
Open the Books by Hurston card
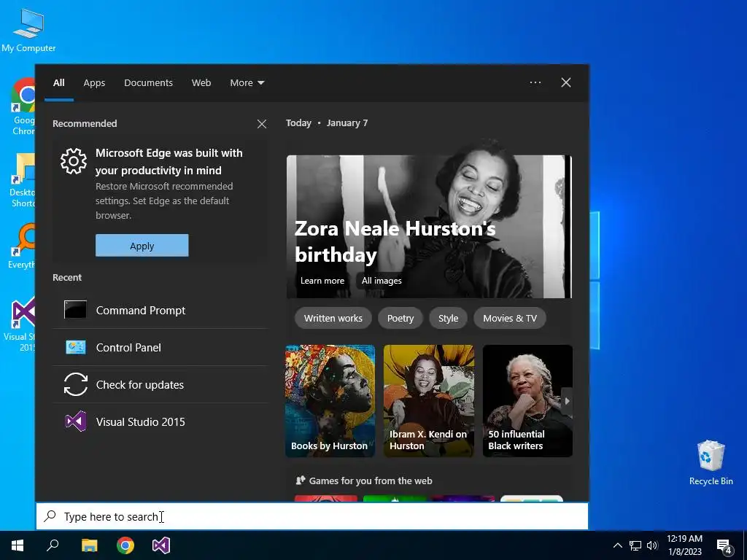coord(330,401)
